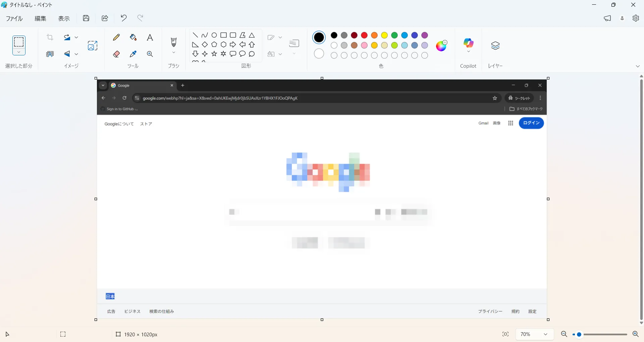Select the Up arrow shape
Viewport: 644px width, 342px height.
pos(252,45)
